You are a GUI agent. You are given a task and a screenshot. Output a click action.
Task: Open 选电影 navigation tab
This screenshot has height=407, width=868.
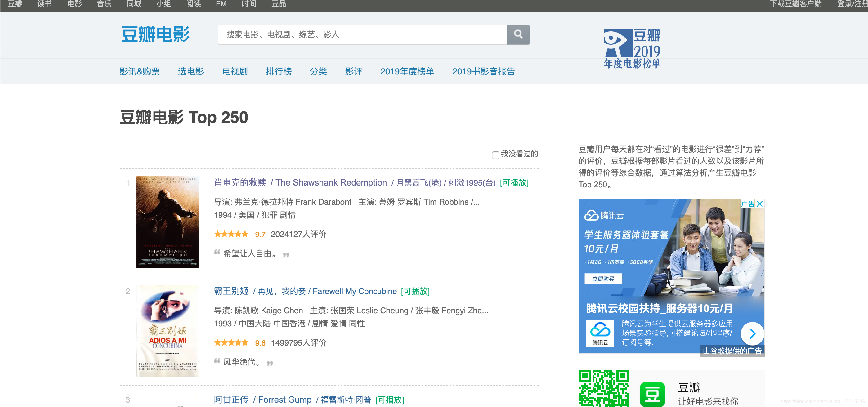click(x=191, y=71)
